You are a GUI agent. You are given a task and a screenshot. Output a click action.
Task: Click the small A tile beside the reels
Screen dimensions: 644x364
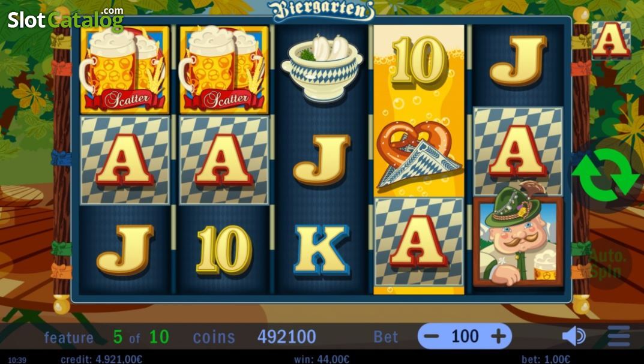pos(611,40)
